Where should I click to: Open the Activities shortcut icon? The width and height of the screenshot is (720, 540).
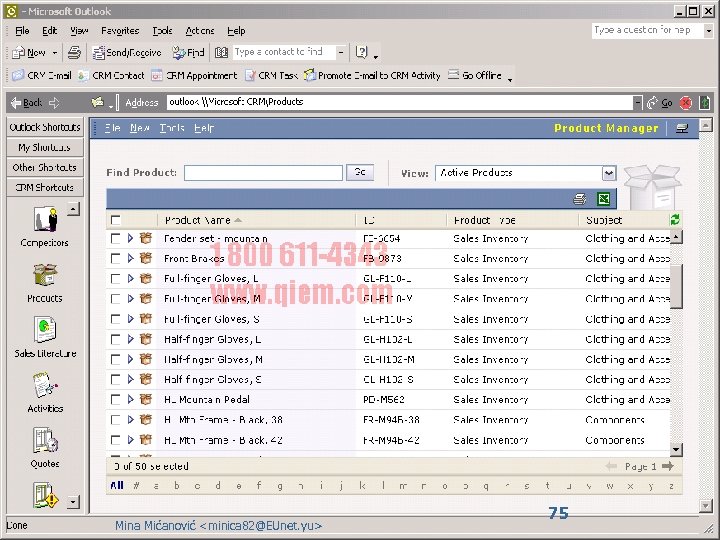point(45,385)
